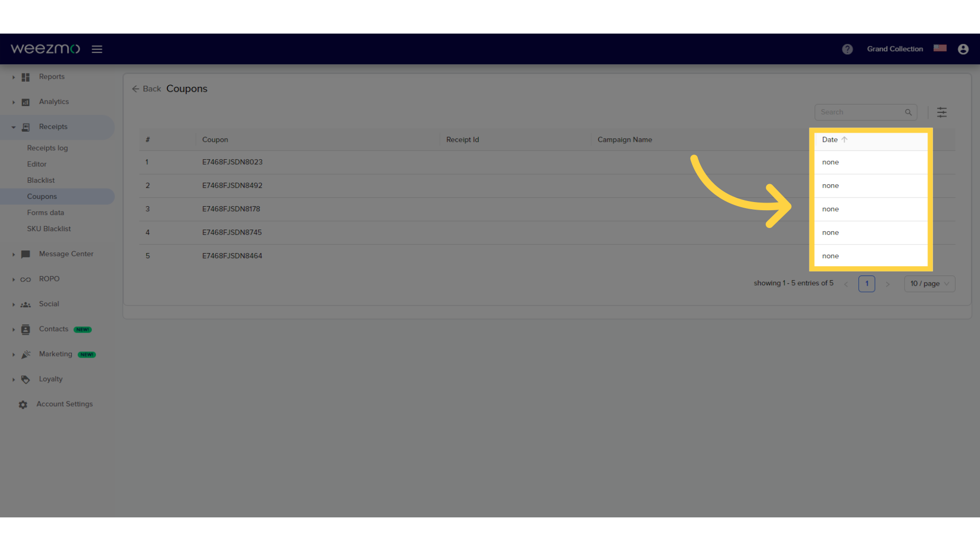980x551 pixels.
Task: Click the Marketing party icon
Action: [26, 355]
